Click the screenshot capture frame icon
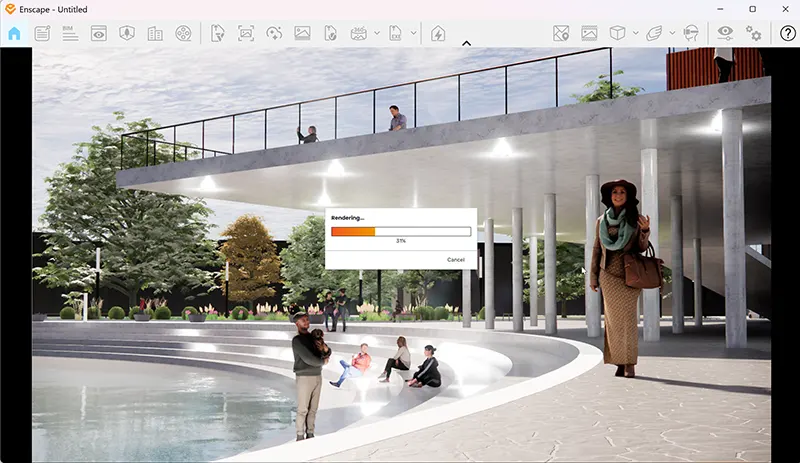Screen dimensions: 800x463 [246, 33]
